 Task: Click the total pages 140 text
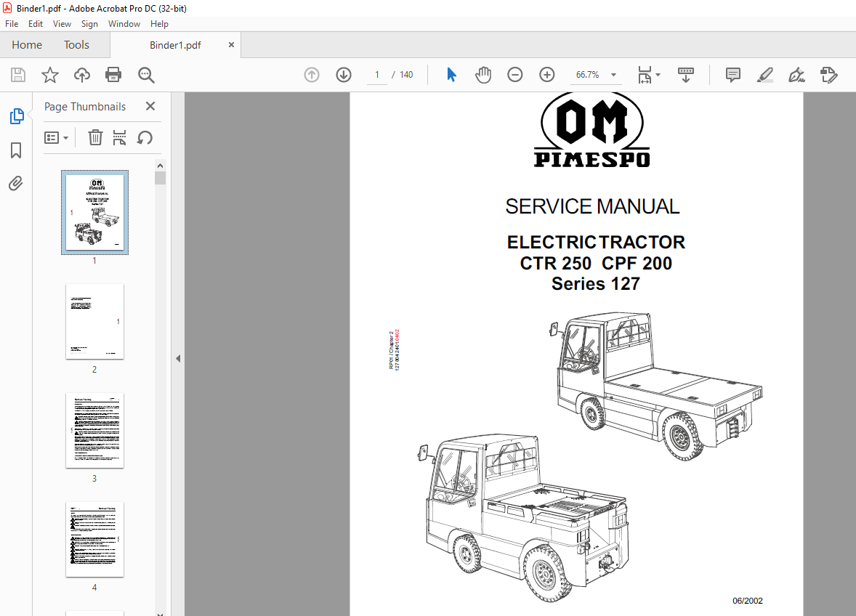(x=406, y=75)
